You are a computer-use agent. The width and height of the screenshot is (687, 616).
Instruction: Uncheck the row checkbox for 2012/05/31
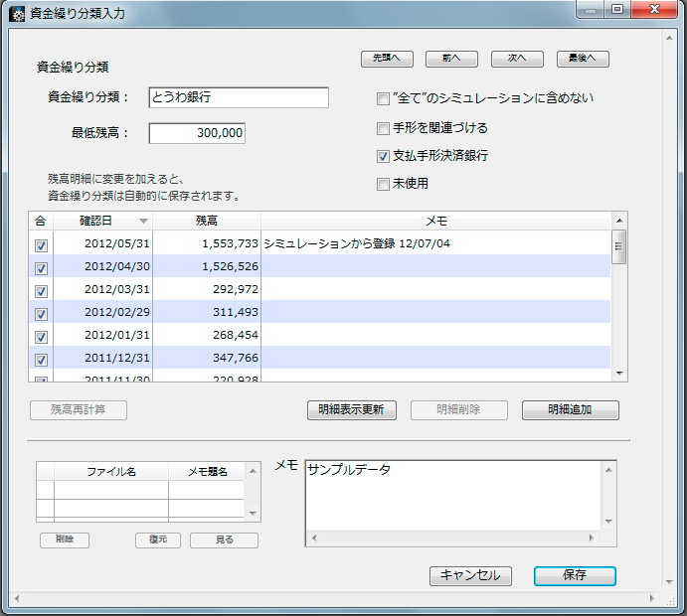click(41, 244)
